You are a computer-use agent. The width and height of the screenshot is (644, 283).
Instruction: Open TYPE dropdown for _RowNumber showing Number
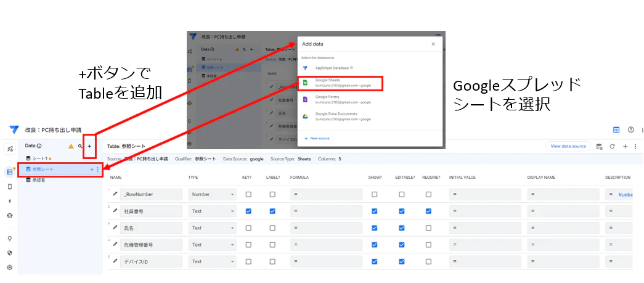213,194
